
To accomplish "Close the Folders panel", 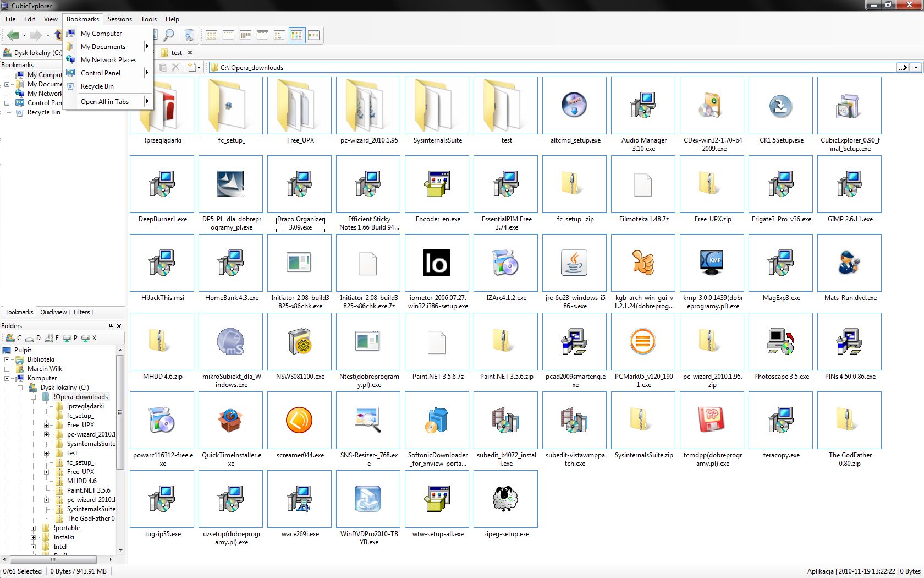I will [119, 326].
